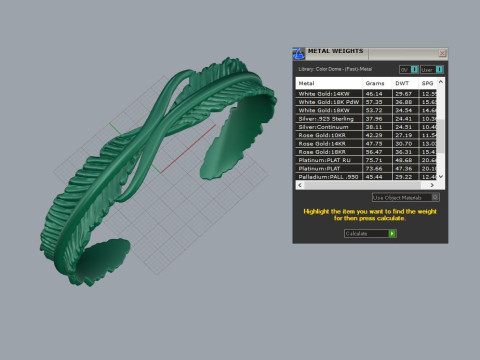The width and height of the screenshot is (480, 360).
Task: Toggle the GV library switch
Action: pyautogui.click(x=409, y=69)
